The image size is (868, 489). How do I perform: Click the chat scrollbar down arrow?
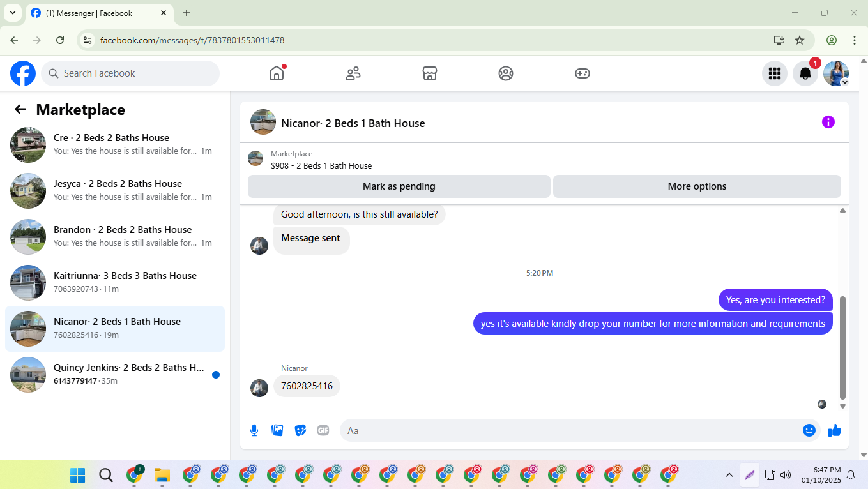tap(842, 406)
